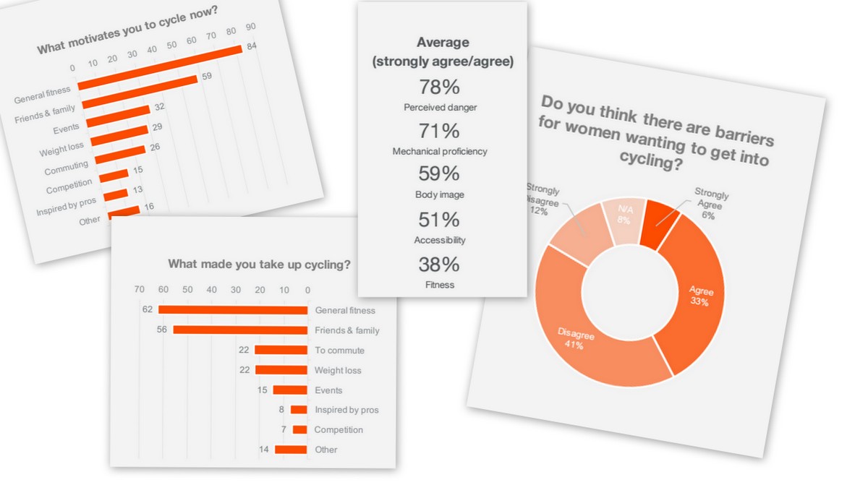Select the 51% Accessibility figure

coord(440,219)
